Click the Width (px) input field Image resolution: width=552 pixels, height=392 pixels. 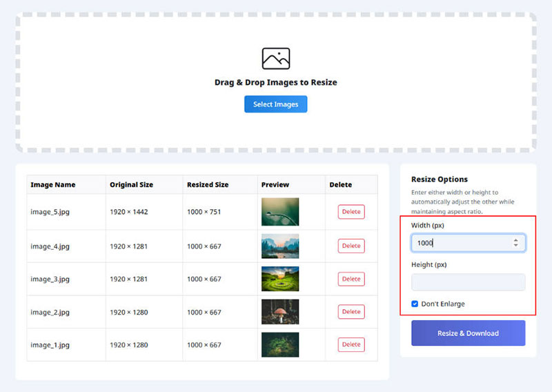(469, 243)
